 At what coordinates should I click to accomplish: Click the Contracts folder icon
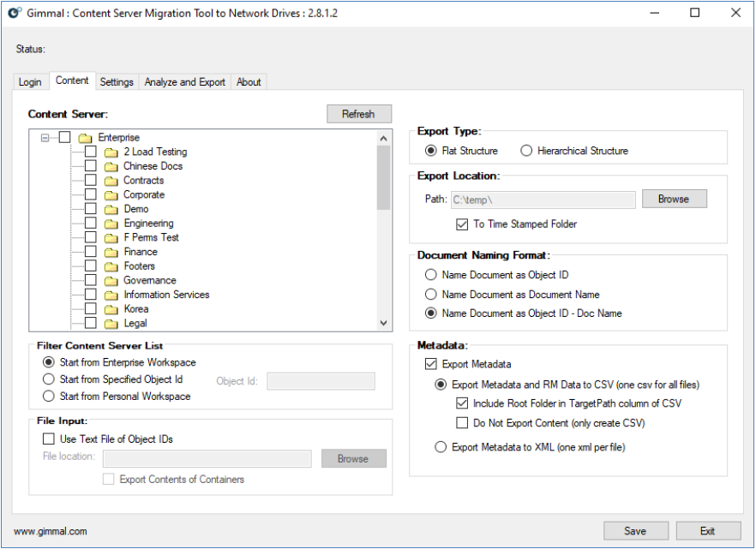(111, 181)
